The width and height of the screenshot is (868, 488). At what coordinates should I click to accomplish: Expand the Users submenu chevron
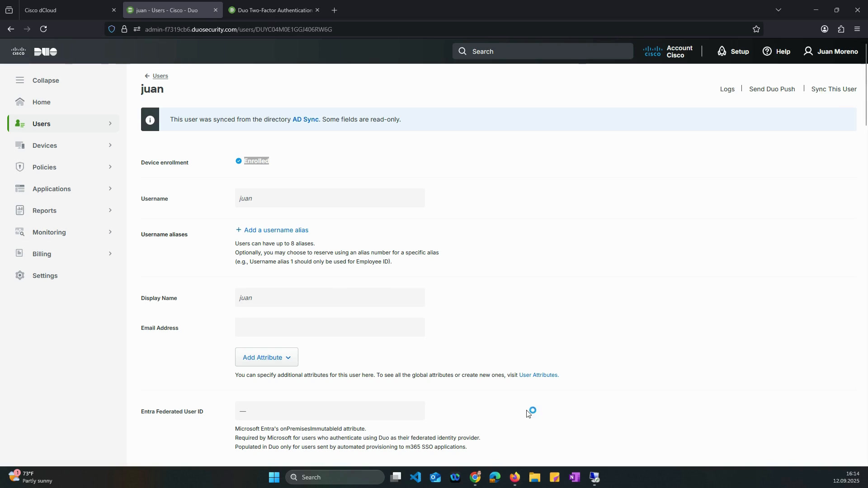(110, 124)
